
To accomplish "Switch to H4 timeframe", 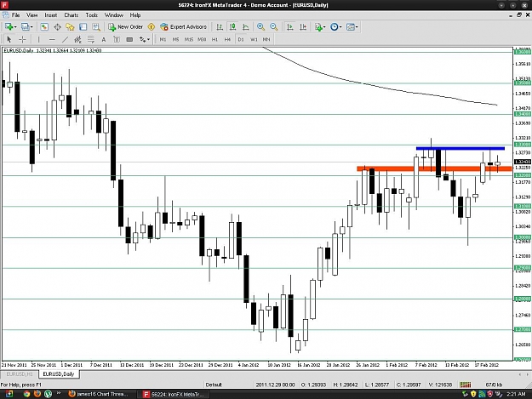I will point(227,39).
